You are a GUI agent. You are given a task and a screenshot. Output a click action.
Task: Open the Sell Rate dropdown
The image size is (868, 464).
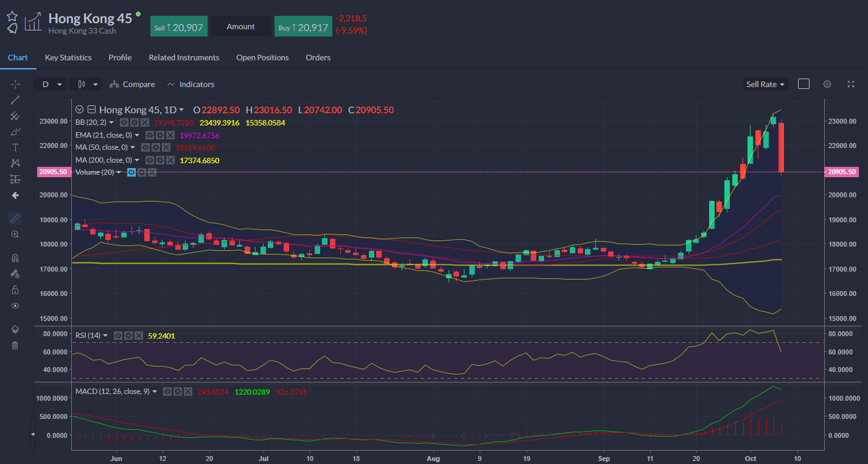pyautogui.click(x=765, y=84)
